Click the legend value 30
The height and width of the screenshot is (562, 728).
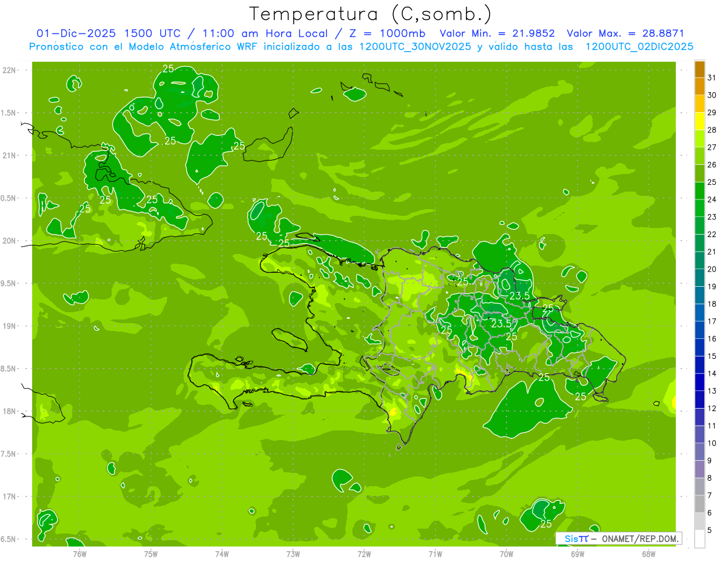712,95
